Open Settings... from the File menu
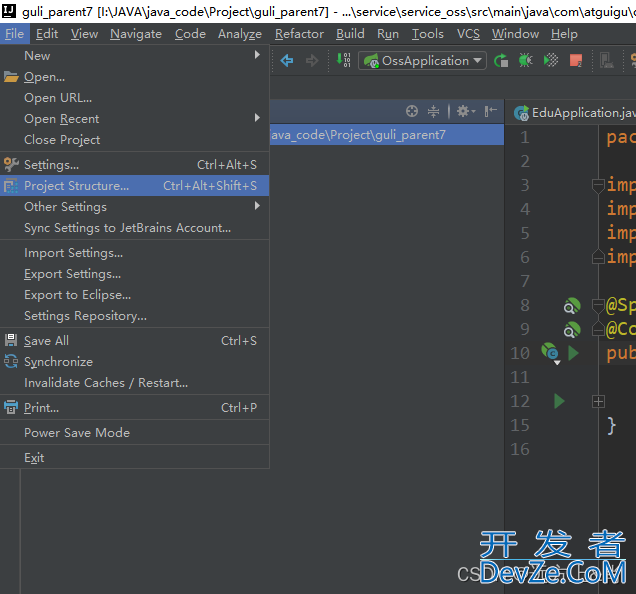This screenshot has height=594, width=636. pos(135,165)
